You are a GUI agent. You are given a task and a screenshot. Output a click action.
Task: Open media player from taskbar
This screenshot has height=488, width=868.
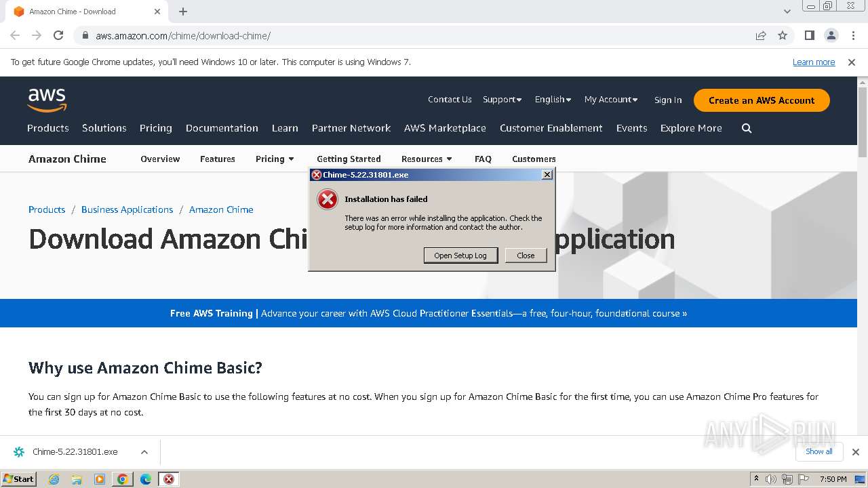click(x=100, y=479)
